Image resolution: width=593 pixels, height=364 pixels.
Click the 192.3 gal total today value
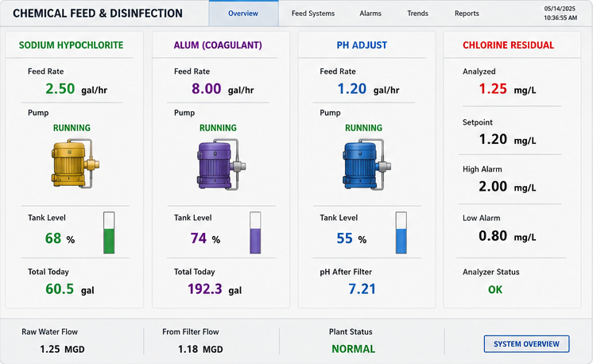click(x=215, y=289)
